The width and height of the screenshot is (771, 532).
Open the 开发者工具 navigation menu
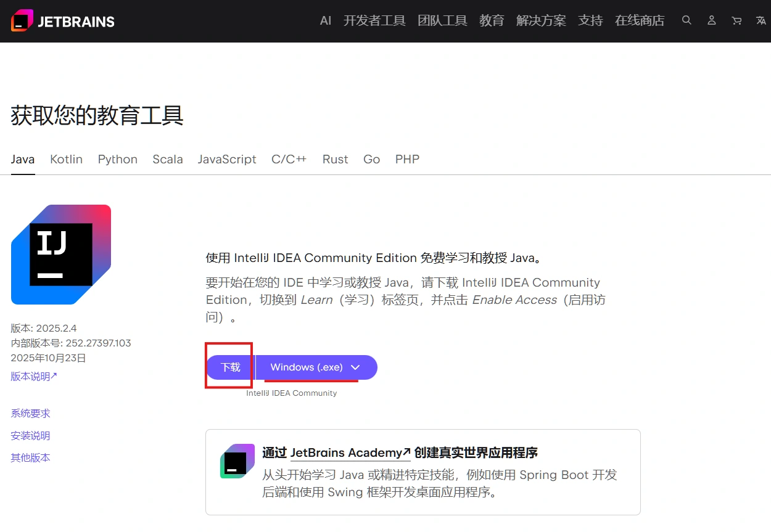point(374,20)
